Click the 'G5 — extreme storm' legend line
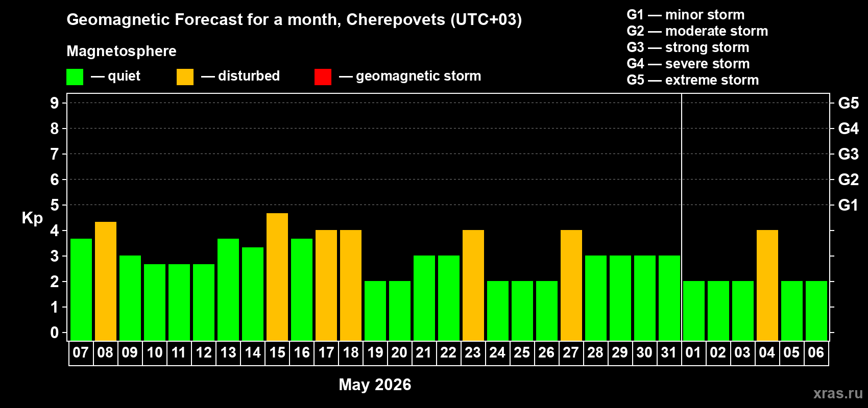Screen dimensions: 868x408 pyautogui.click(x=693, y=80)
